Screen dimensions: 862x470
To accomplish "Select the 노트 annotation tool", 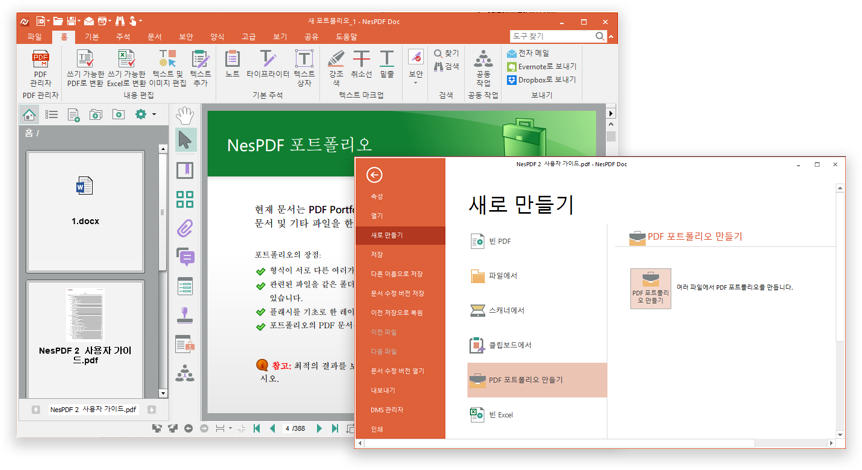I will [233, 64].
